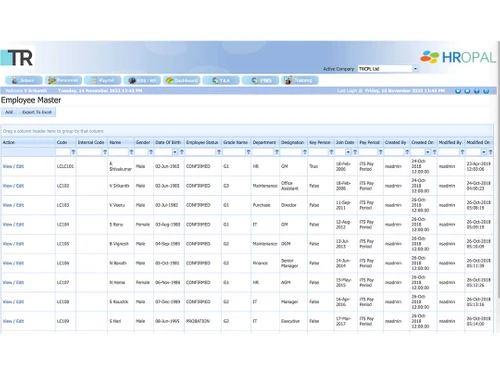Open date picker arrow in Created On filter
The width and height of the screenshot is (500, 375).
(427, 152)
